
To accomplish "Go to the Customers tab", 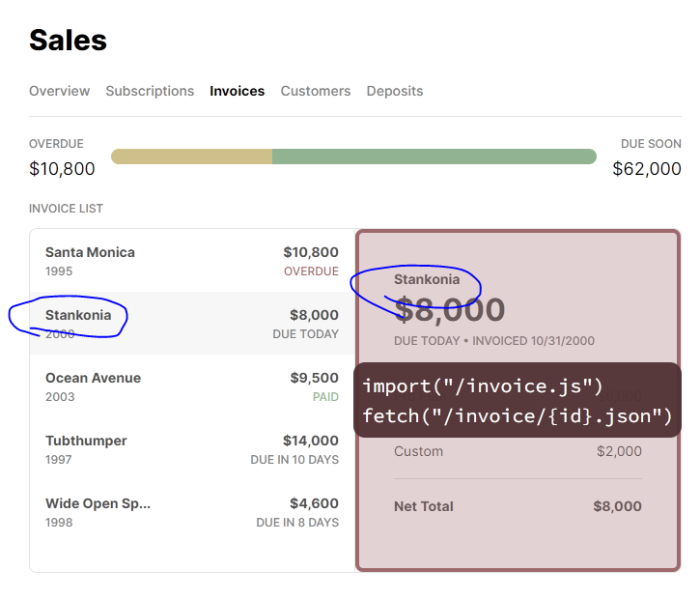I will tap(316, 91).
